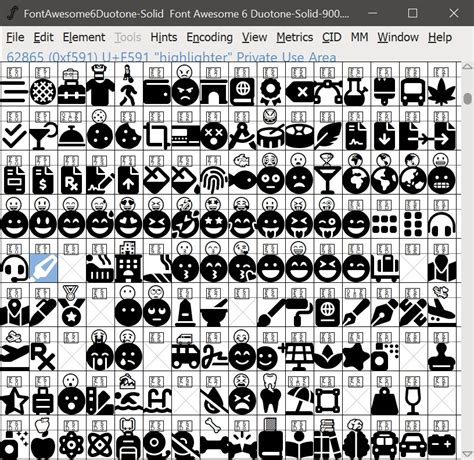Screen dimensions: 474x460
Task: Open the Help menu
Action: pos(440,37)
